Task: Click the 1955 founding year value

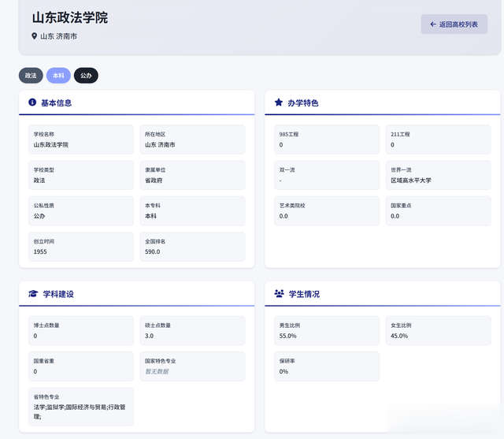Action: pos(40,252)
